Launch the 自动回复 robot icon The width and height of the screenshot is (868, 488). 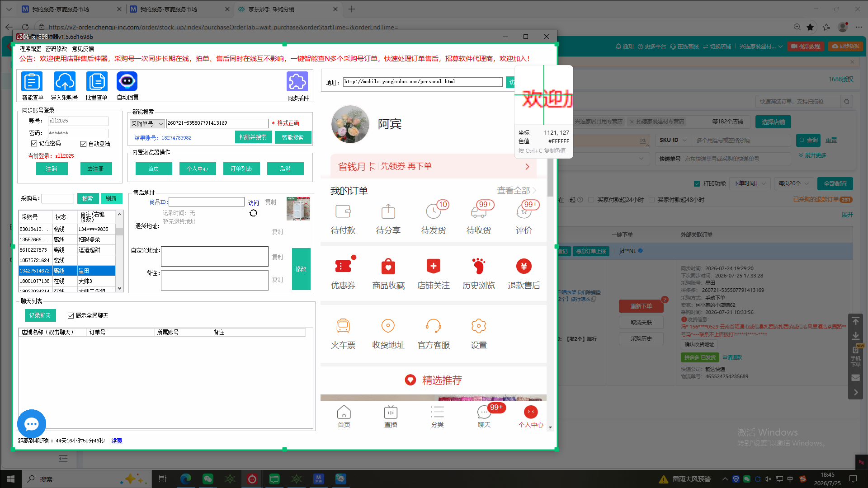tap(127, 82)
